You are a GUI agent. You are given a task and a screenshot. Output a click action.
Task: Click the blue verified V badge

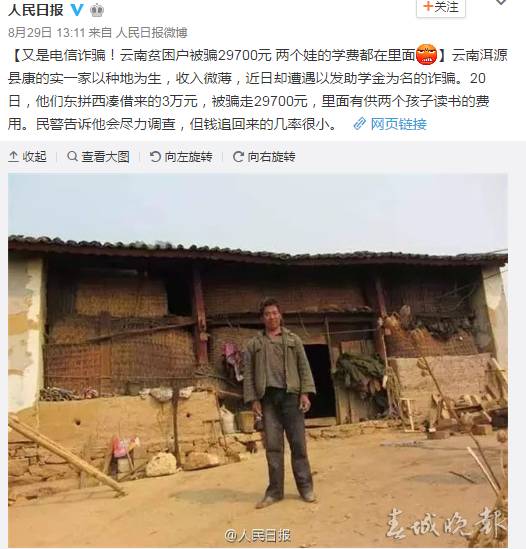pos(77,9)
